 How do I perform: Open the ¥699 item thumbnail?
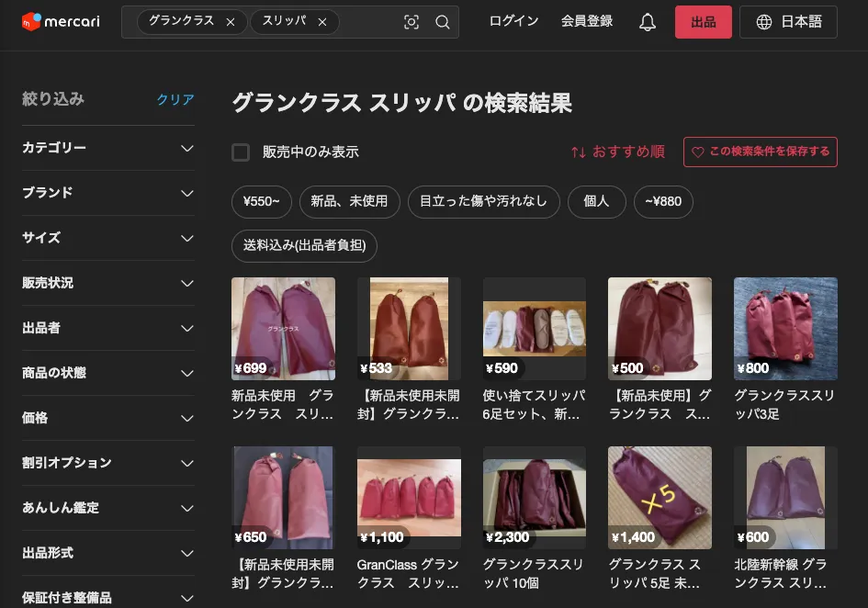(283, 329)
